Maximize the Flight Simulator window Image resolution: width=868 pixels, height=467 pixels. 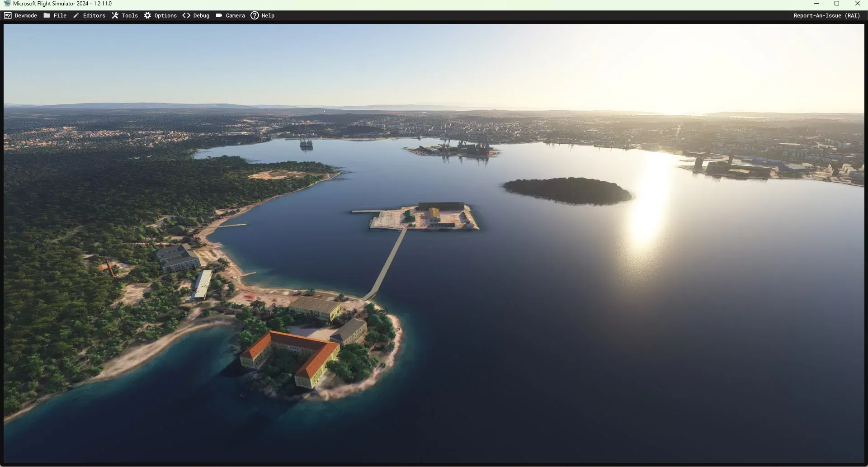pyautogui.click(x=837, y=4)
